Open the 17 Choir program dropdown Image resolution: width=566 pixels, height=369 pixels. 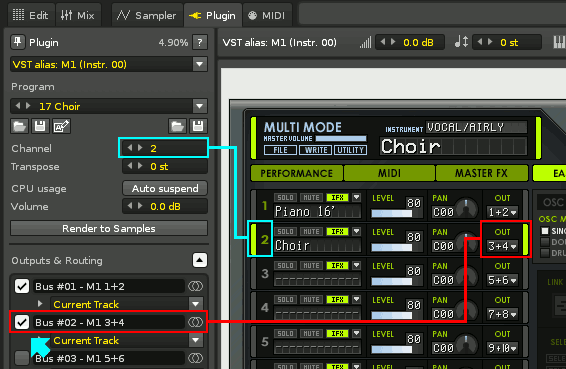click(x=199, y=106)
